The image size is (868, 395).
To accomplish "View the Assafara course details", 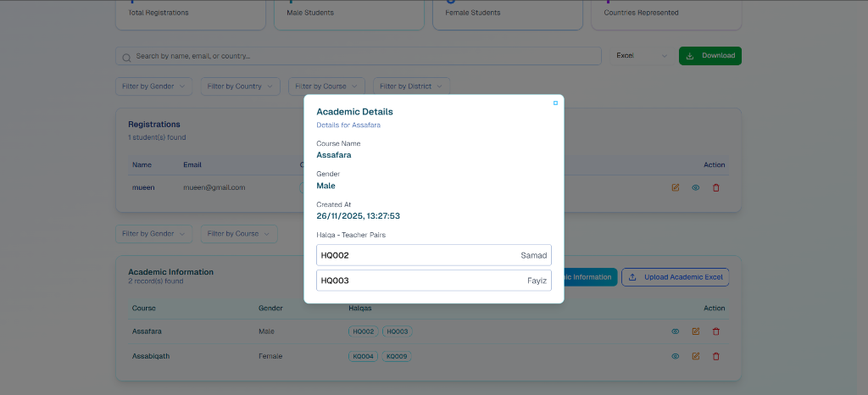I will pos(676,331).
